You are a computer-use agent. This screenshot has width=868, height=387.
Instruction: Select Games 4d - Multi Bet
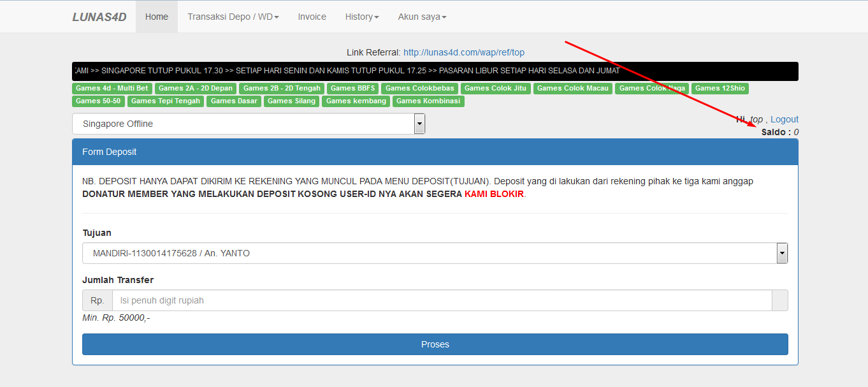(x=112, y=89)
